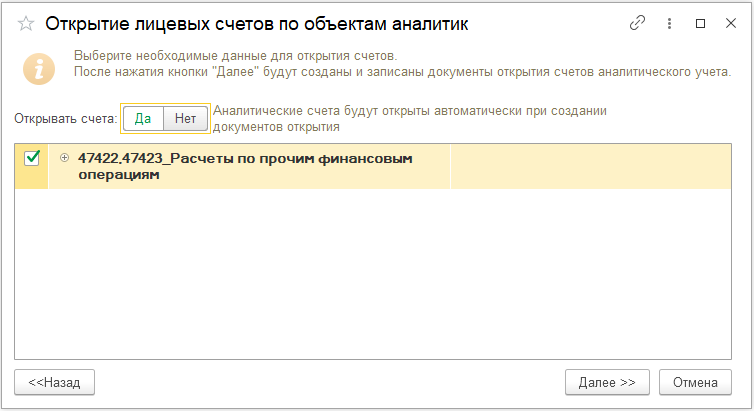
Task: Select "Да" for opening accounts
Action: [x=143, y=118]
